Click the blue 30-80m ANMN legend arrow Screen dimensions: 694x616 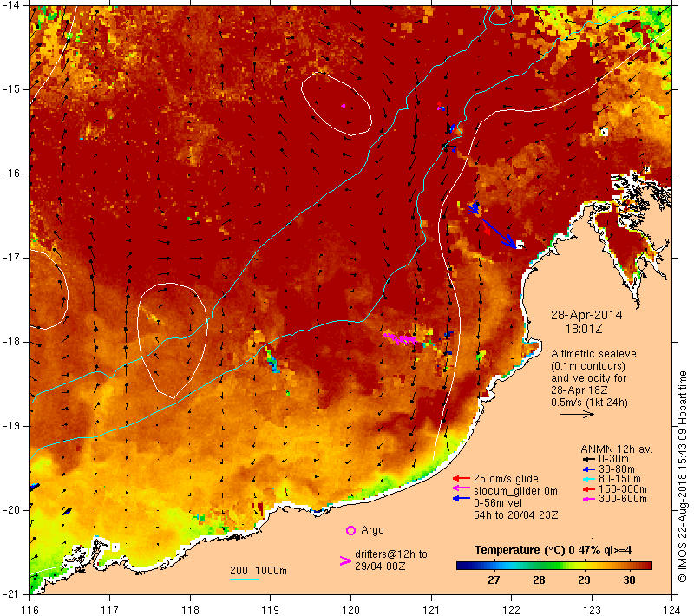click(x=589, y=469)
